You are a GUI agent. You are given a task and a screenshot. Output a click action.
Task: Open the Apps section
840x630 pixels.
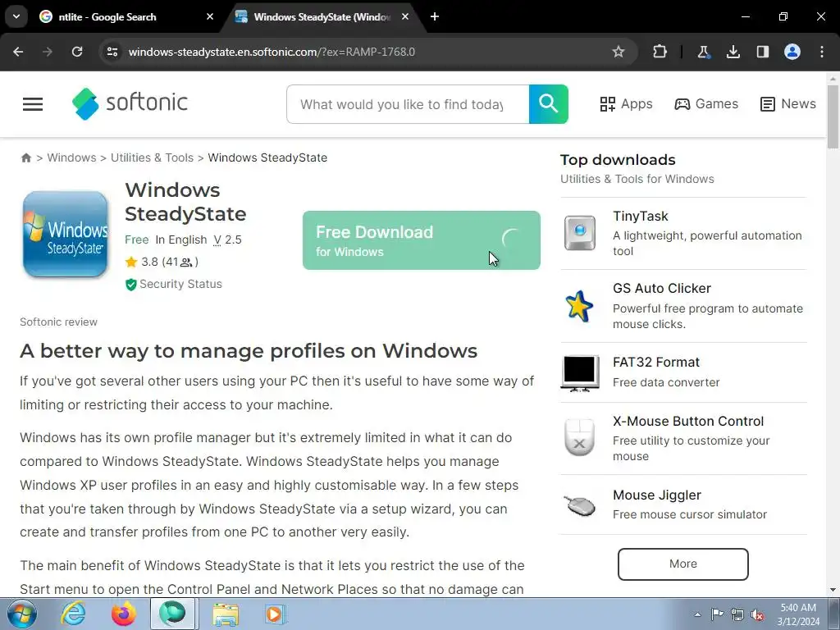point(626,104)
